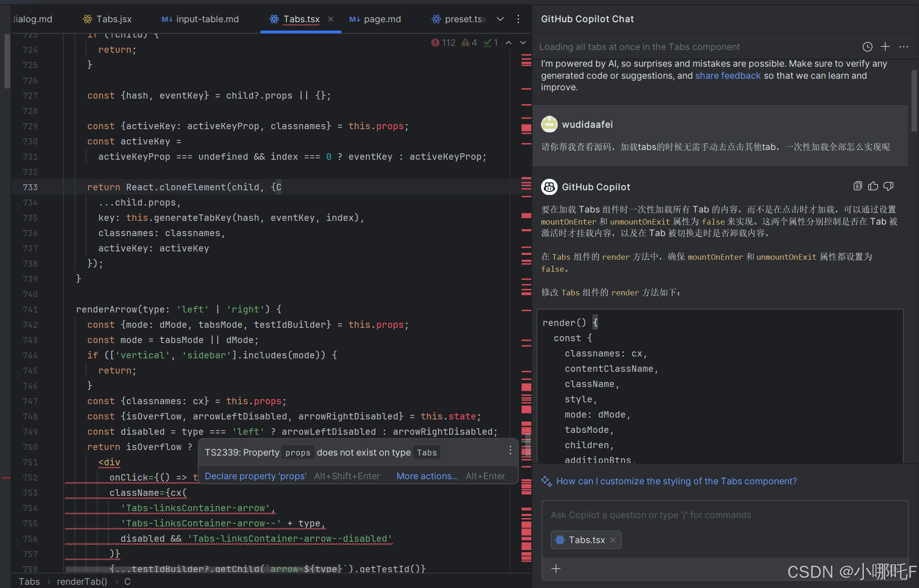
Task: Jump to next problem in editor
Action: (x=523, y=42)
